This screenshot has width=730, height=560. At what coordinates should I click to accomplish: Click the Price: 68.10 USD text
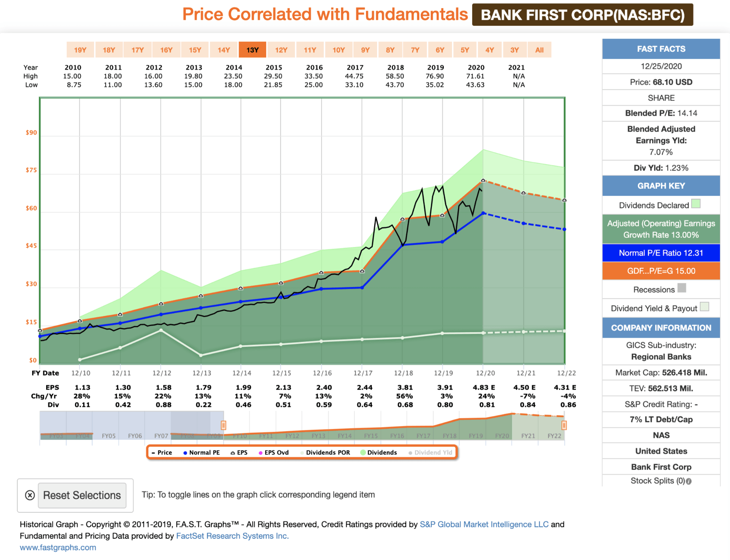(x=661, y=82)
